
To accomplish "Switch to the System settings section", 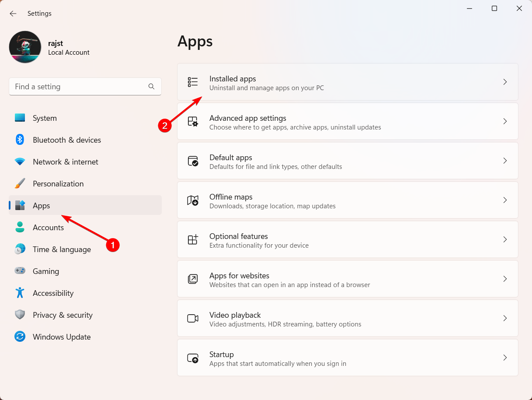I will [44, 118].
